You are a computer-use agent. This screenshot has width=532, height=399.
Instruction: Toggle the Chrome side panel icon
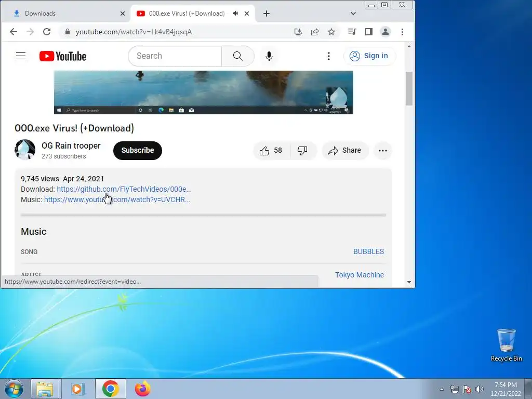coord(368,32)
